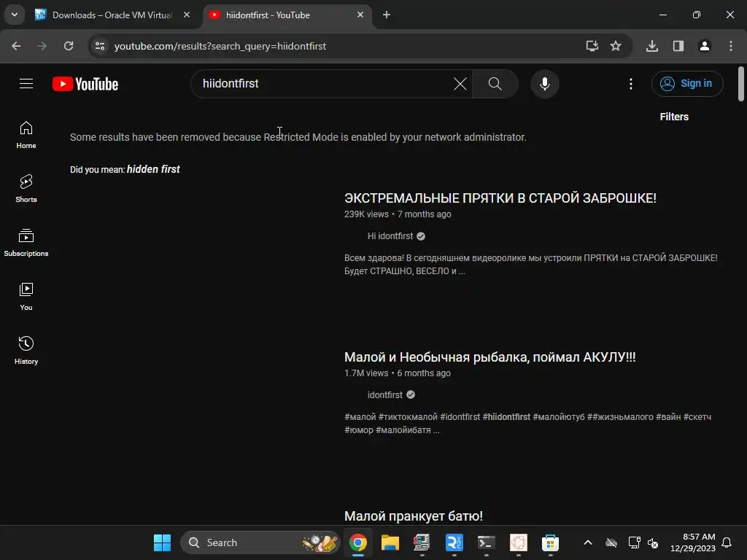Open the terminal icon in the taskbar
747x560 pixels.
(x=487, y=542)
